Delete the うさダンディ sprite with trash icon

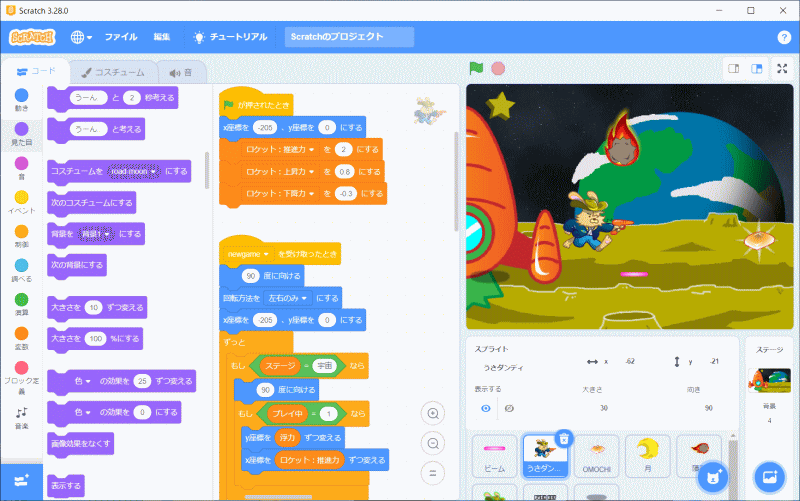(x=564, y=438)
